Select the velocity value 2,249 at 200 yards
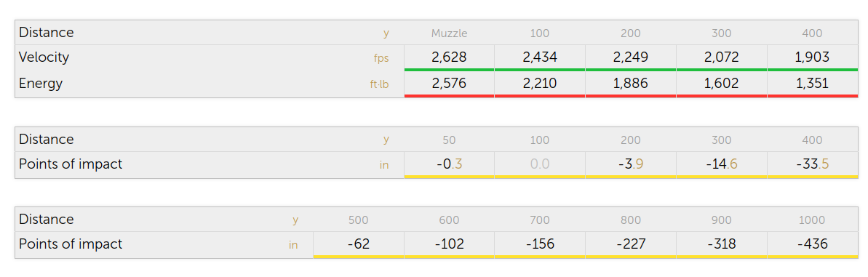Viewport: 868px width, 277px height. (631, 57)
